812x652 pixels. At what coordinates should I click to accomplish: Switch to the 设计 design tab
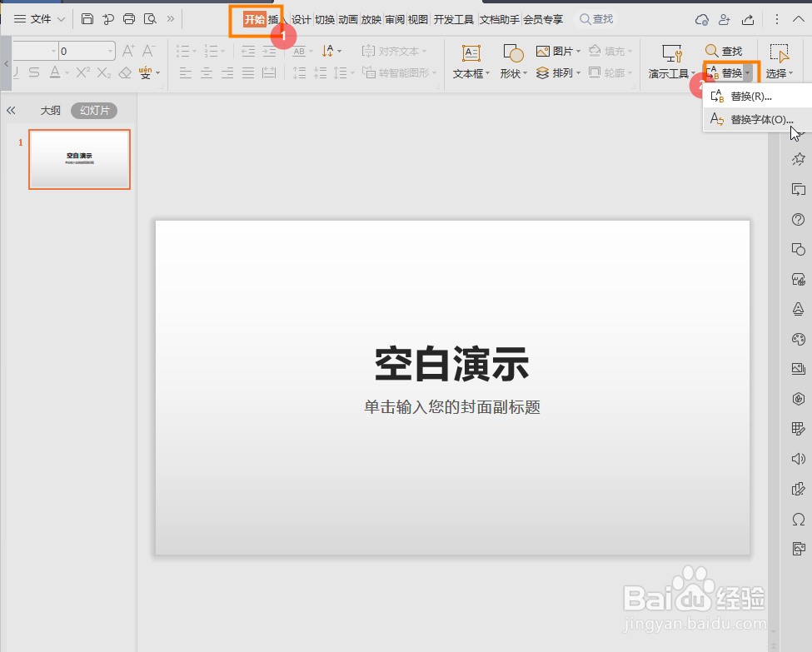coord(301,20)
